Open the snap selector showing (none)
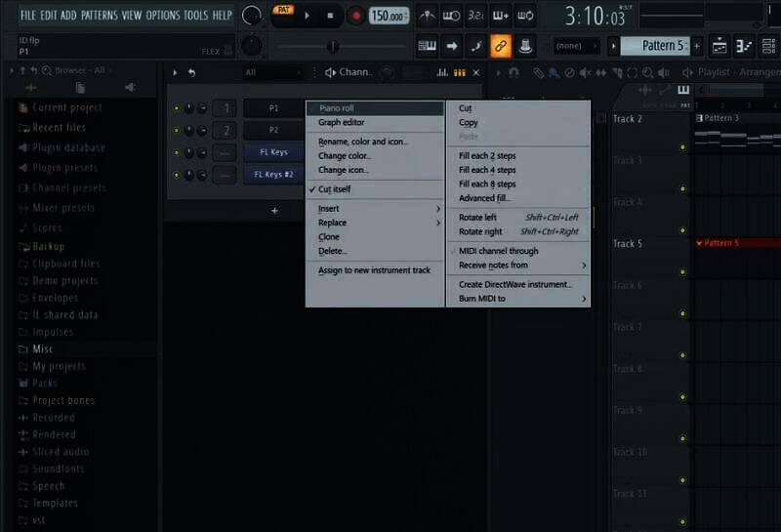781x532 pixels. click(575, 46)
